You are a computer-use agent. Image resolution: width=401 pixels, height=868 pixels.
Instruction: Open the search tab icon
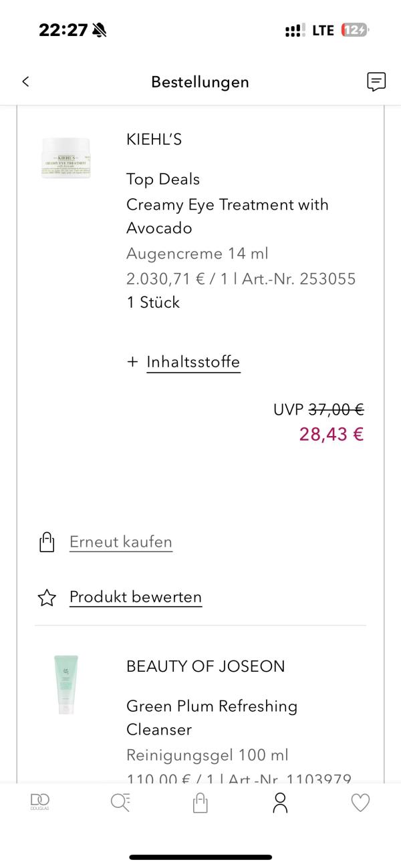tap(120, 802)
